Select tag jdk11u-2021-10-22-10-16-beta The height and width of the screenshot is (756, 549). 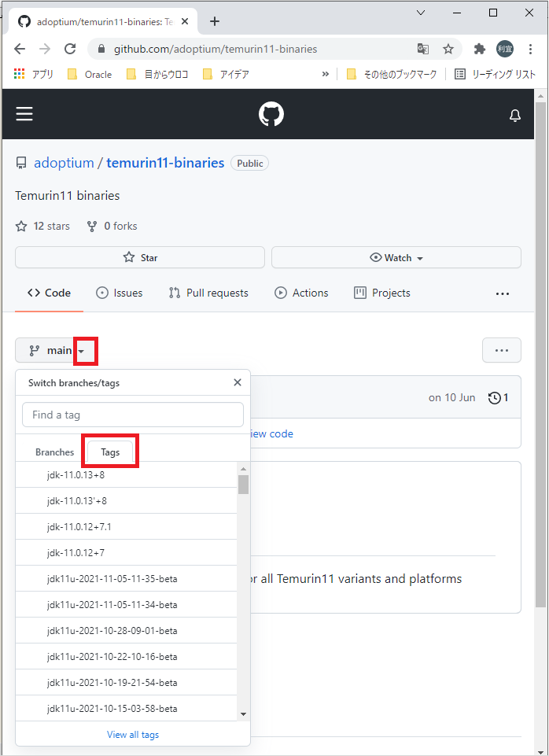pos(127,657)
